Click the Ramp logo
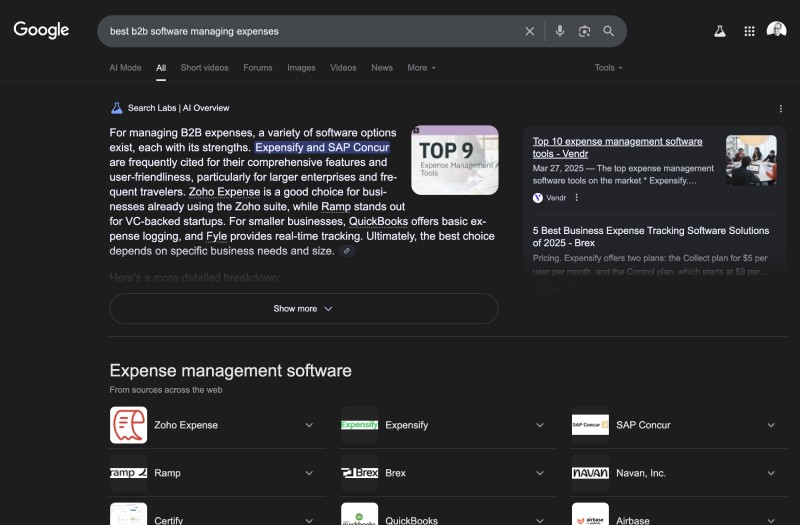The width and height of the screenshot is (800, 525). tap(129, 473)
